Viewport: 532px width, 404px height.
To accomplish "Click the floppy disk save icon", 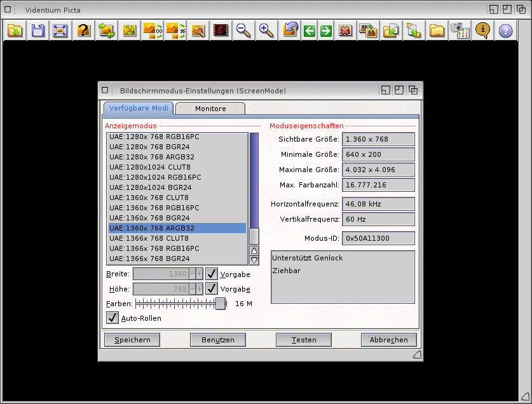I will [x=38, y=30].
